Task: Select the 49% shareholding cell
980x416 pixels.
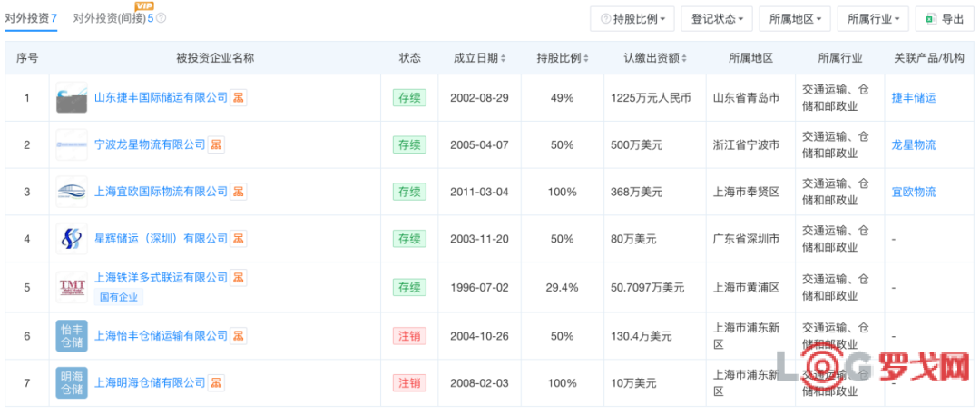Action: 562,98
